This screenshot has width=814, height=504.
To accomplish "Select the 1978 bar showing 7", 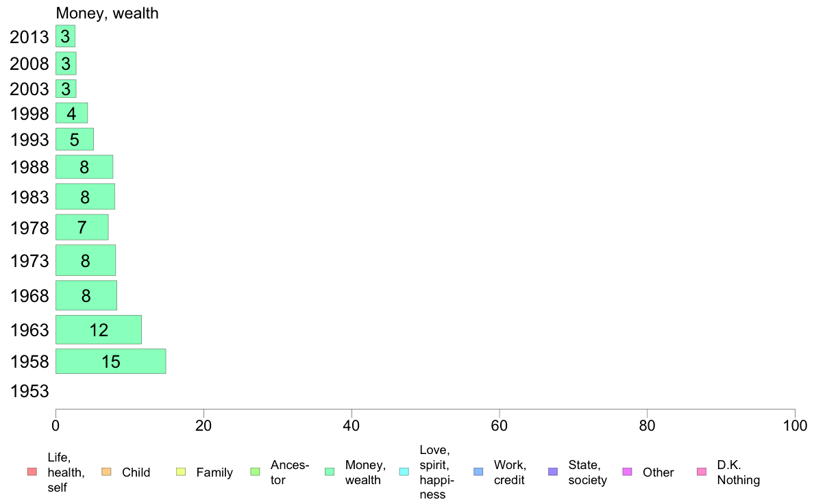I will pyautogui.click(x=82, y=227).
